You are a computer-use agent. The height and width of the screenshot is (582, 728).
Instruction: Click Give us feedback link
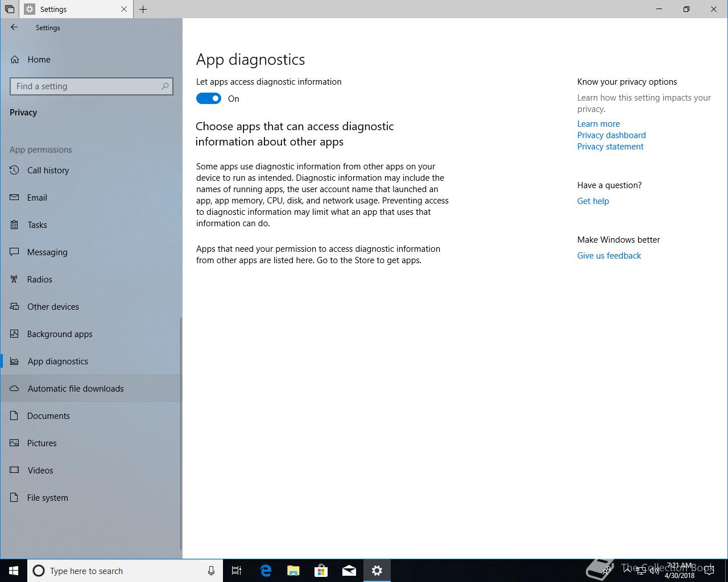point(609,256)
